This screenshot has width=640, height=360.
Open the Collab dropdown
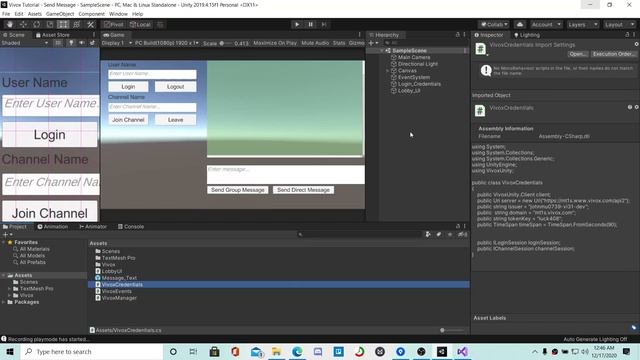[494, 24]
